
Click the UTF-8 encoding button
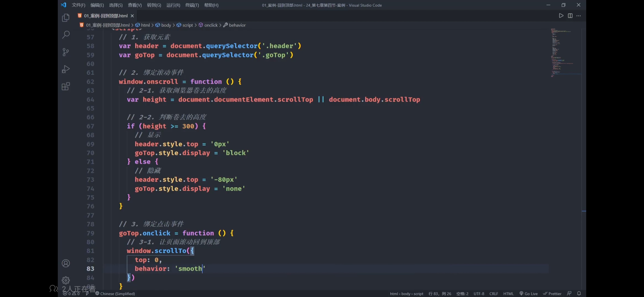479,293
